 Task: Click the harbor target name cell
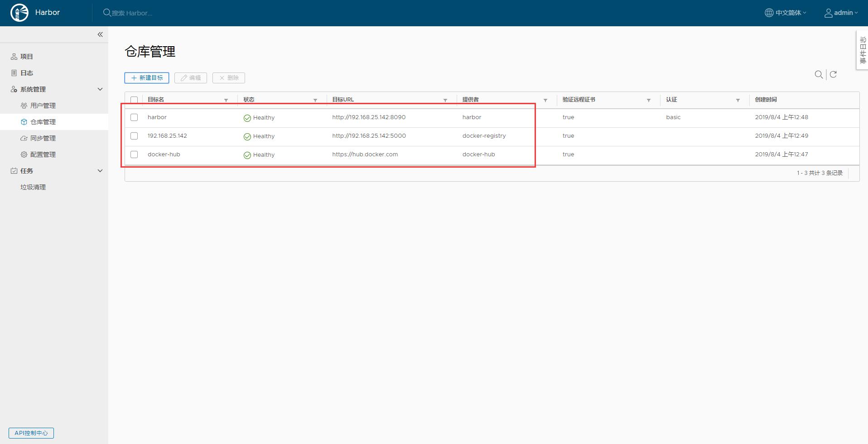157,117
